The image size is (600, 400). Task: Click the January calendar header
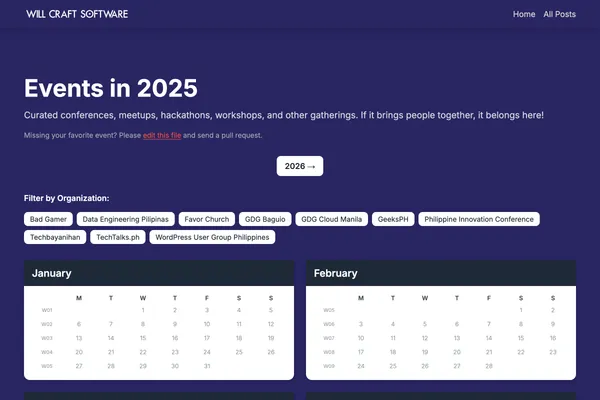pyautogui.click(x=159, y=273)
